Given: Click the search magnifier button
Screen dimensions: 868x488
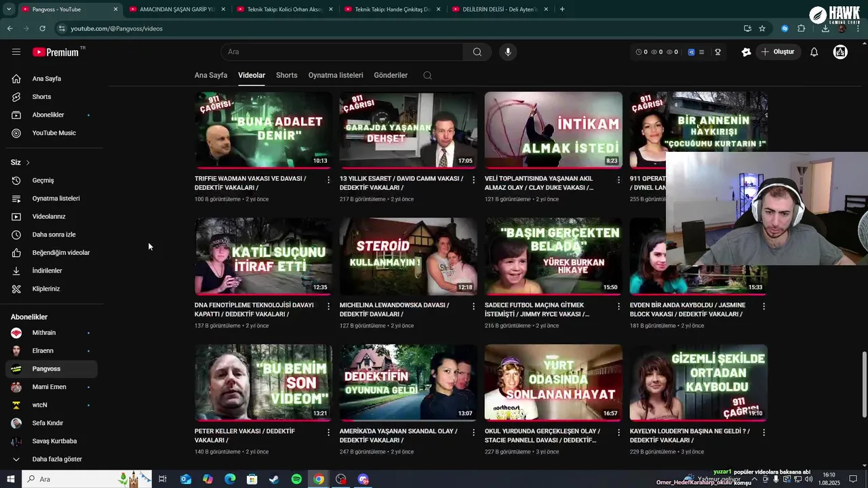Looking at the screenshot, I should [x=477, y=52].
